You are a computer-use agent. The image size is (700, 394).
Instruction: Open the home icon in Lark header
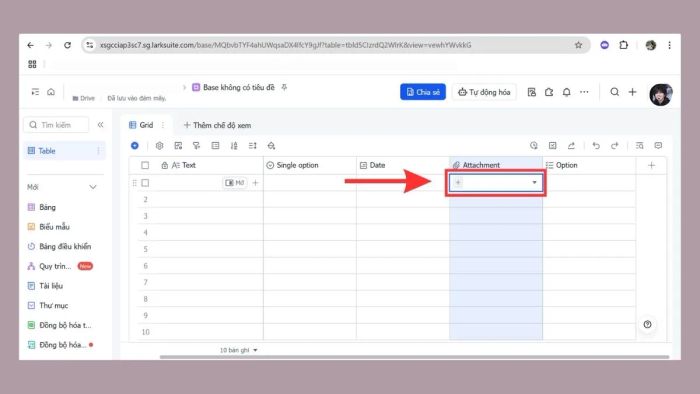51,92
